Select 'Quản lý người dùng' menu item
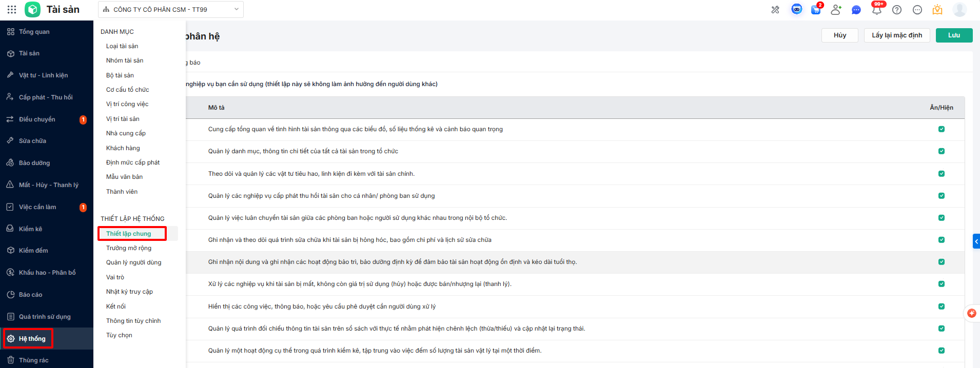This screenshot has height=368, width=980. [133, 262]
